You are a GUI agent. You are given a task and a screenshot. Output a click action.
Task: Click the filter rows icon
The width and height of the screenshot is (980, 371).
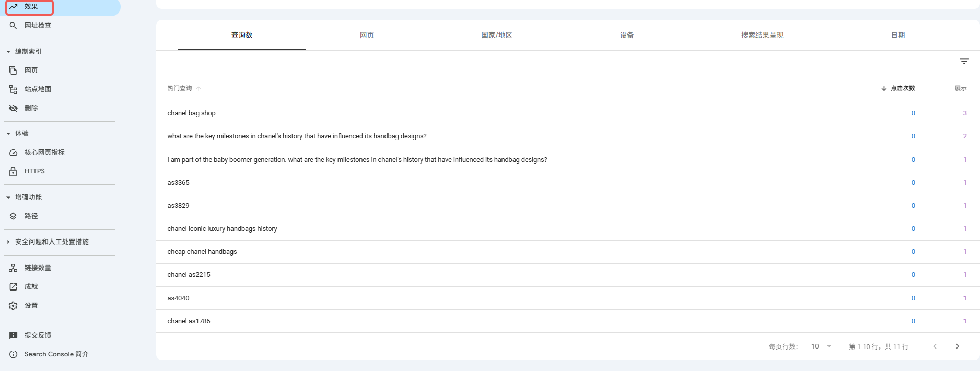[x=964, y=62]
